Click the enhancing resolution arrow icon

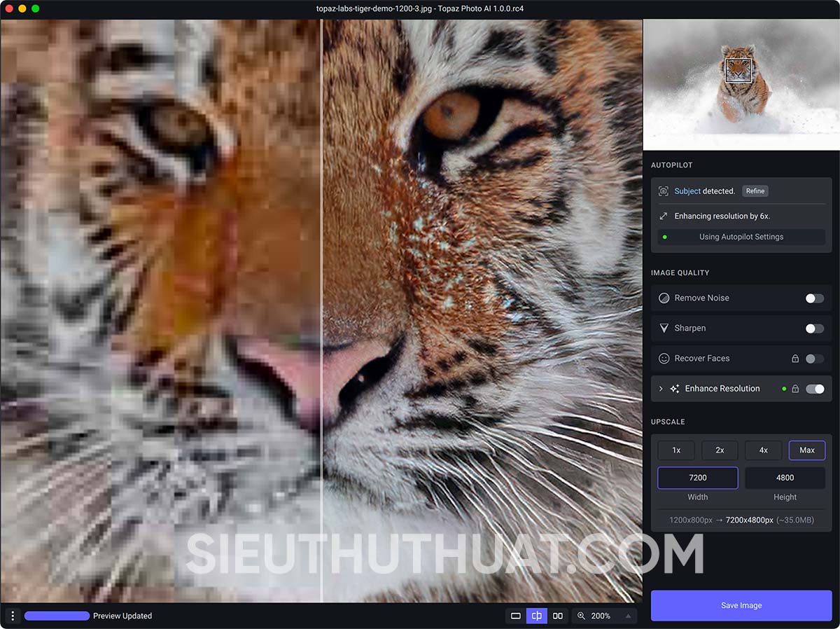click(x=664, y=216)
